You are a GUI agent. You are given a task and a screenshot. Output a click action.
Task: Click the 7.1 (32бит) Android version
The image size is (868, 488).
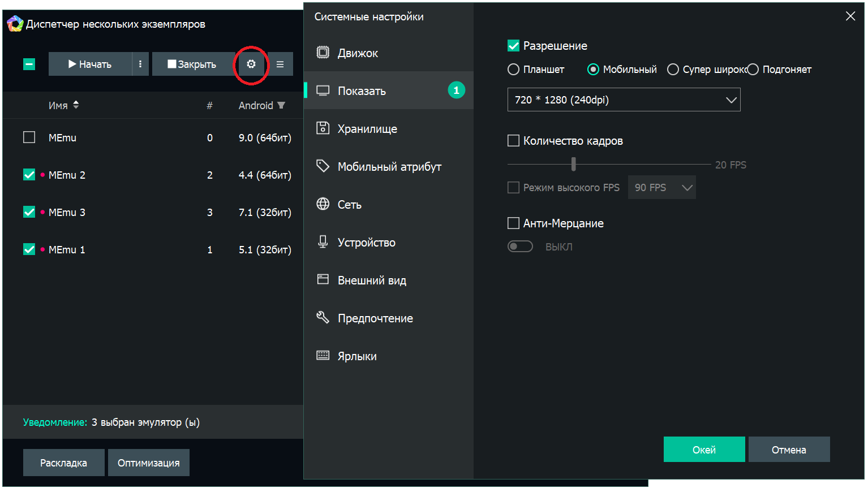(x=265, y=212)
